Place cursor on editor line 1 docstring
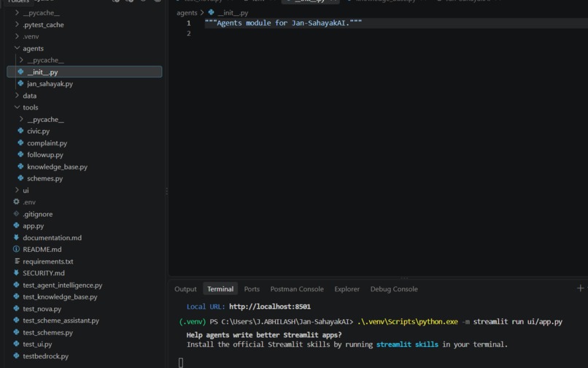Image resolution: width=588 pixels, height=368 pixels. point(283,23)
